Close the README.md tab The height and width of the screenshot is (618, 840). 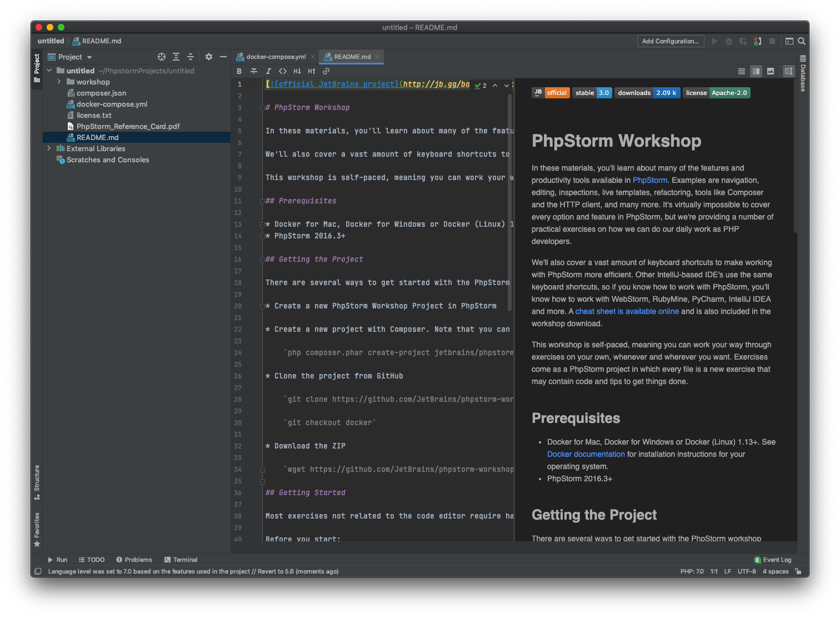point(377,57)
